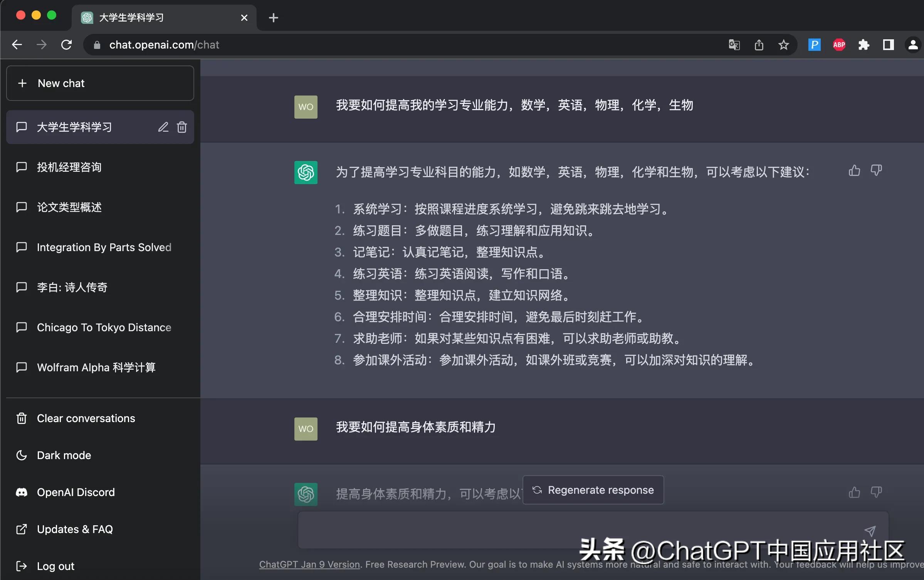Give thumbs up to the fitness response
Screen dimensions: 924x580
[854, 493]
